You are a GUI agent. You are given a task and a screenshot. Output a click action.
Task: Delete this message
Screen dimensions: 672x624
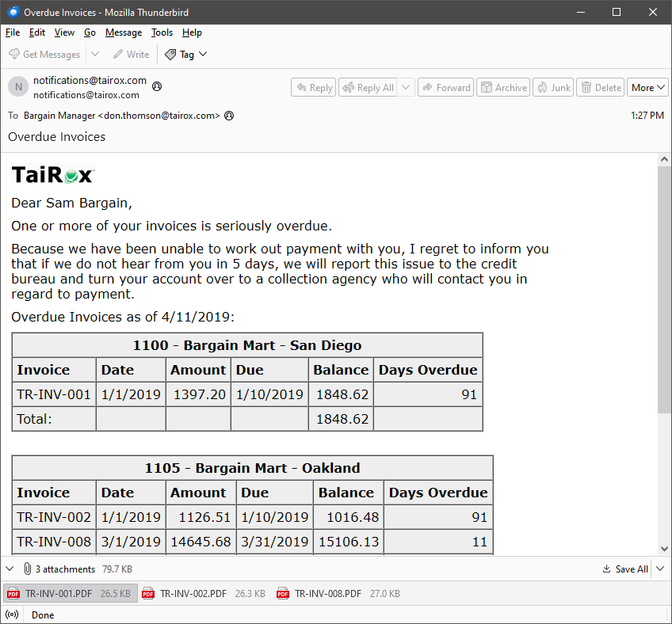click(x=601, y=87)
